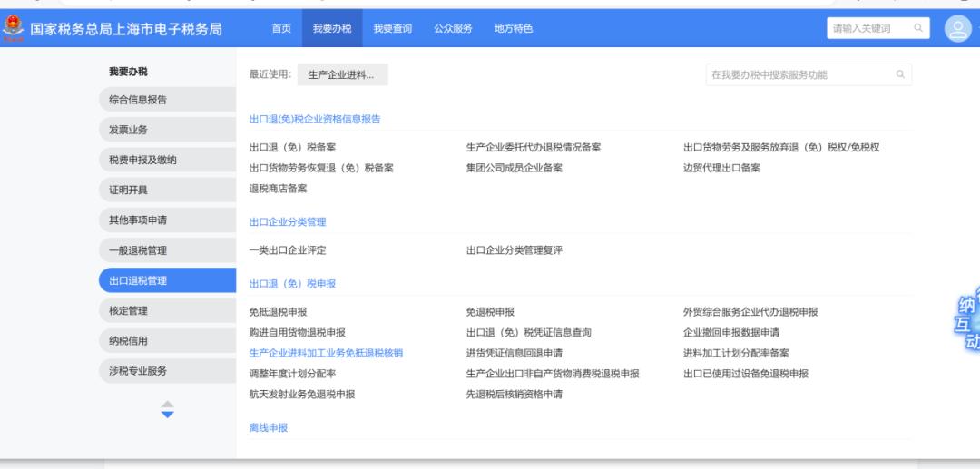
Task: Go to 地方特色 navigation item
Action: tap(513, 29)
